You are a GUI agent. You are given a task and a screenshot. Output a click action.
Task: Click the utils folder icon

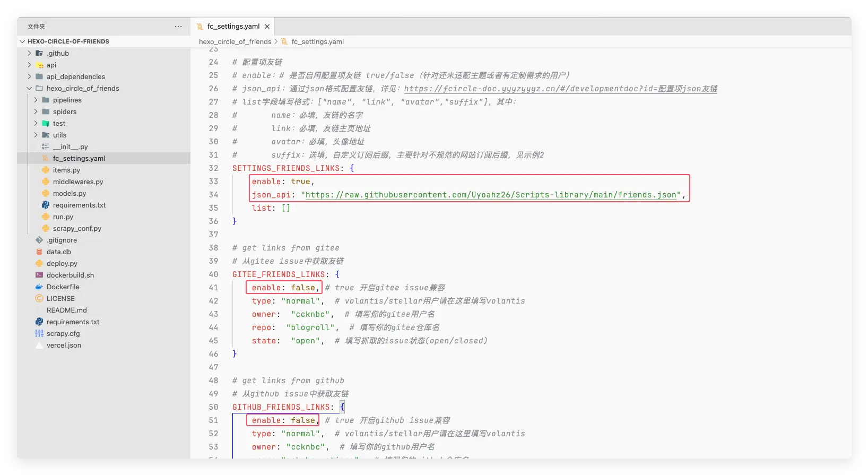pyautogui.click(x=46, y=135)
